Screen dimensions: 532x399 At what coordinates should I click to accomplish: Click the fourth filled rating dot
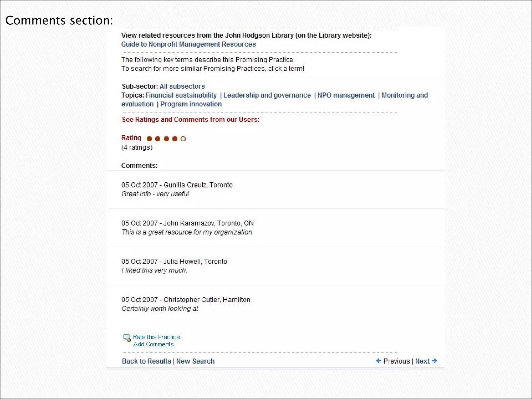click(175, 139)
